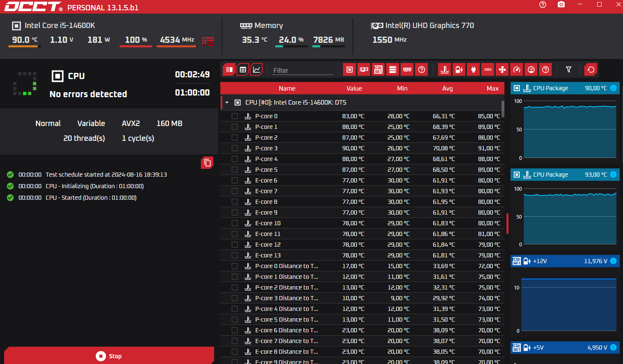Open the red CPU core grid icon
Viewport: 623px width, 364px height.
pyautogui.click(x=208, y=40)
